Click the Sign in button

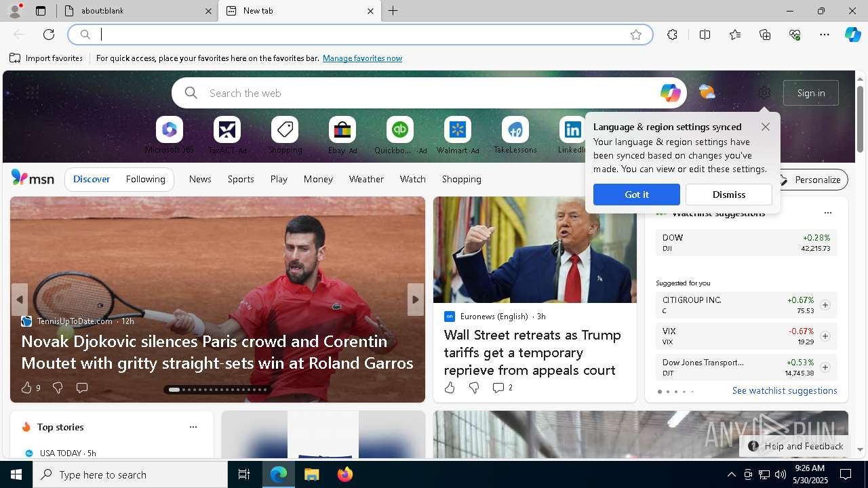(x=811, y=93)
